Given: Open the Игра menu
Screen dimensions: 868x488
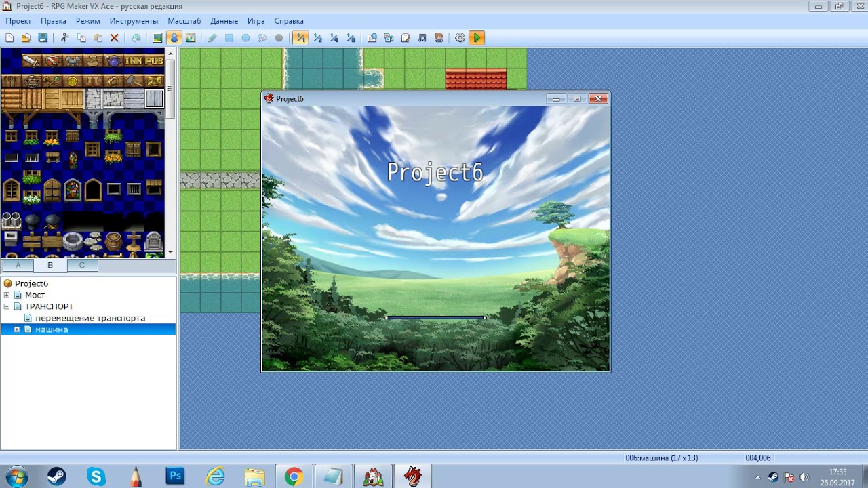Looking at the screenshot, I should tap(256, 21).
